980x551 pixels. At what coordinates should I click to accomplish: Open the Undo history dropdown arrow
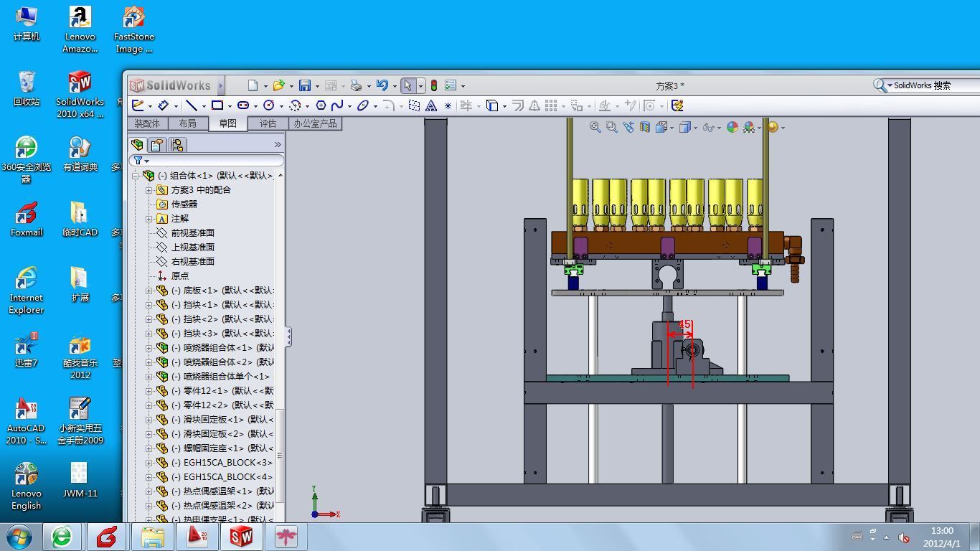click(394, 86)
